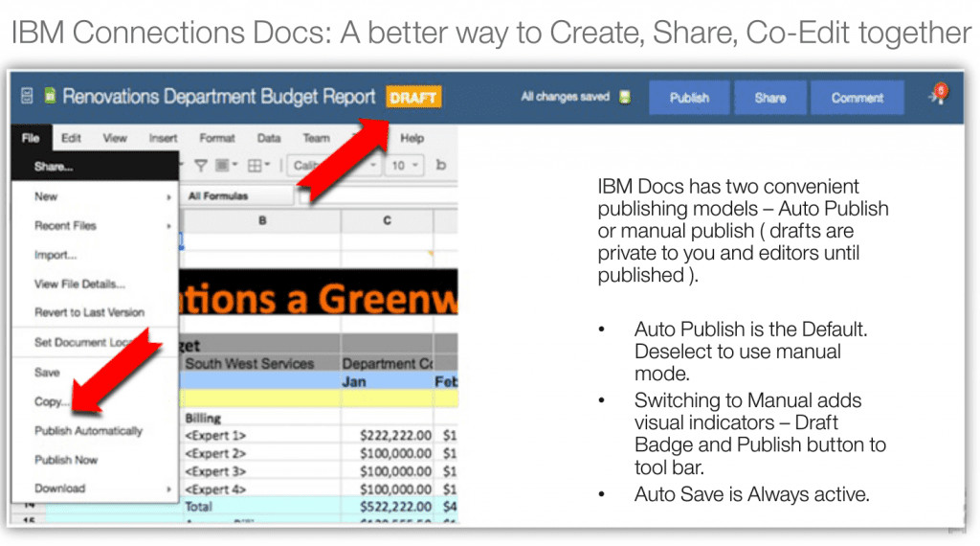
Task: Click the '<Expert 4>' cell
Action: point(260,489)
